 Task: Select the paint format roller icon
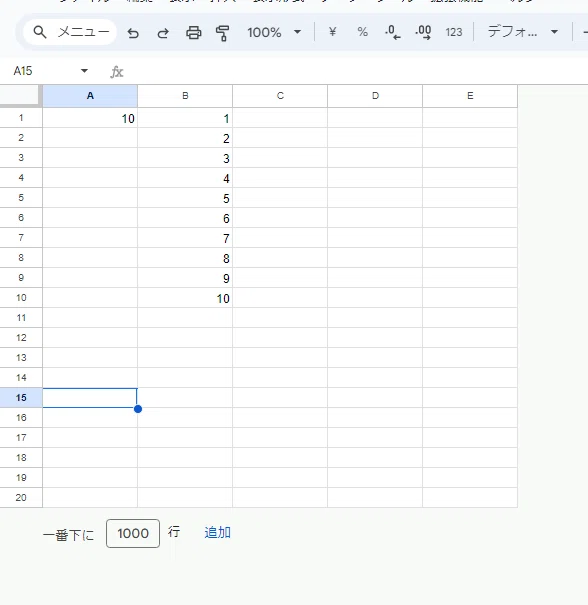tap(223, 33)
